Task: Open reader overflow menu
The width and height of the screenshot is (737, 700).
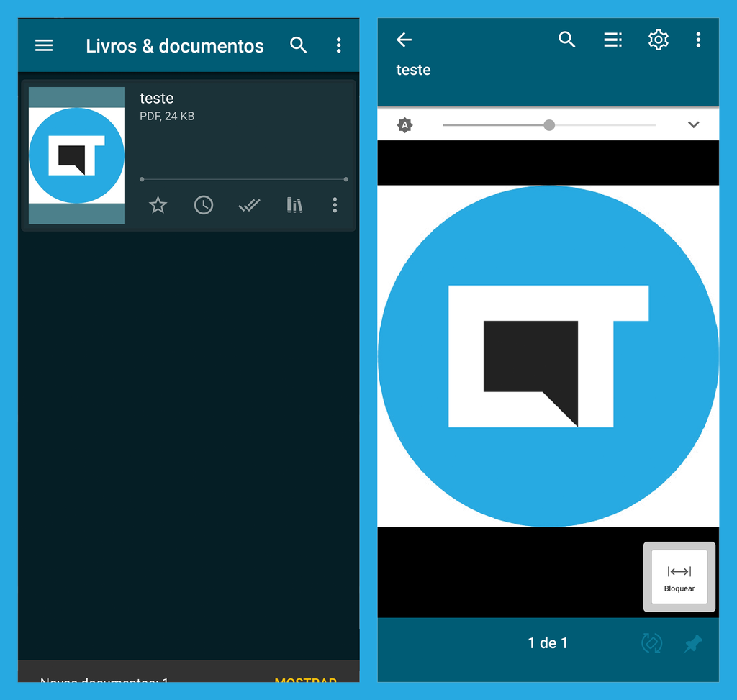Action: tap(698, 40)
